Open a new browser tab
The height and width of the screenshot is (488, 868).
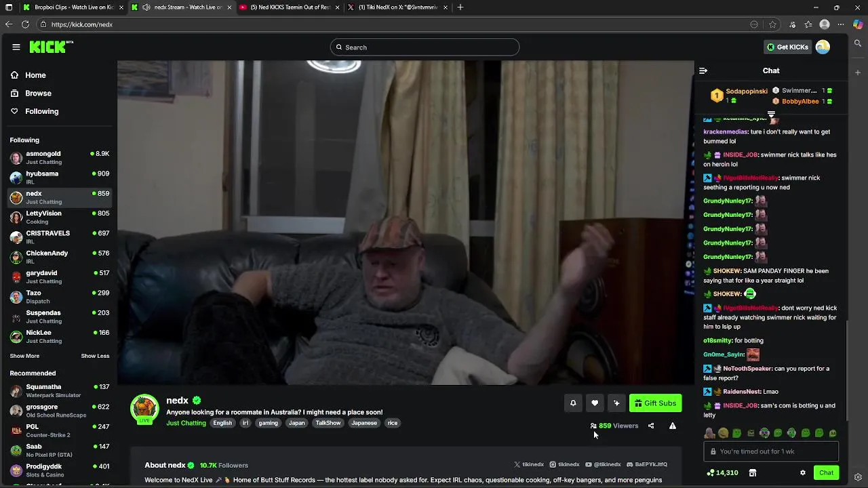[460, 7]
